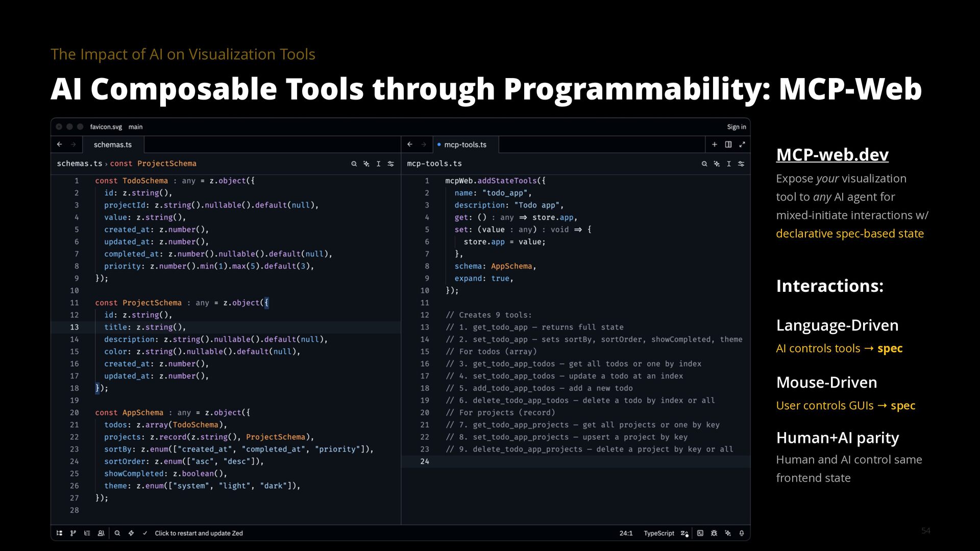
Task: Open notifications bell icon
Action: [x=742, y=533]
